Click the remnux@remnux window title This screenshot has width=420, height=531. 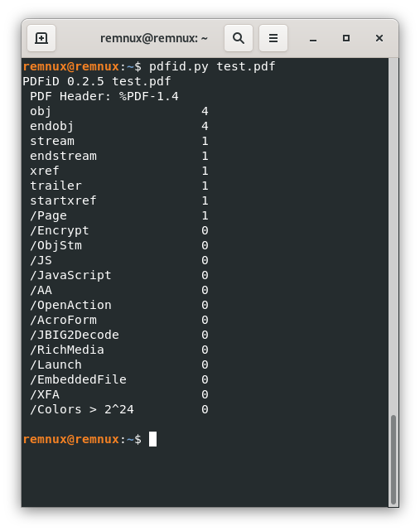click(x=154, y=38)
